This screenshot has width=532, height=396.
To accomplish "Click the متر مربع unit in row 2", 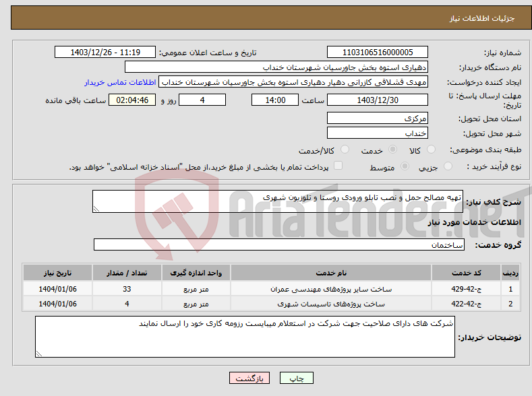I will [x=196, y=304].
